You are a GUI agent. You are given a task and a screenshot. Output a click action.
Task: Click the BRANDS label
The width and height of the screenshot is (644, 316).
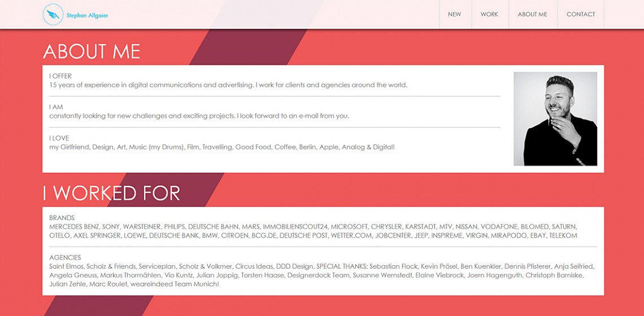(x=62, y=218)
